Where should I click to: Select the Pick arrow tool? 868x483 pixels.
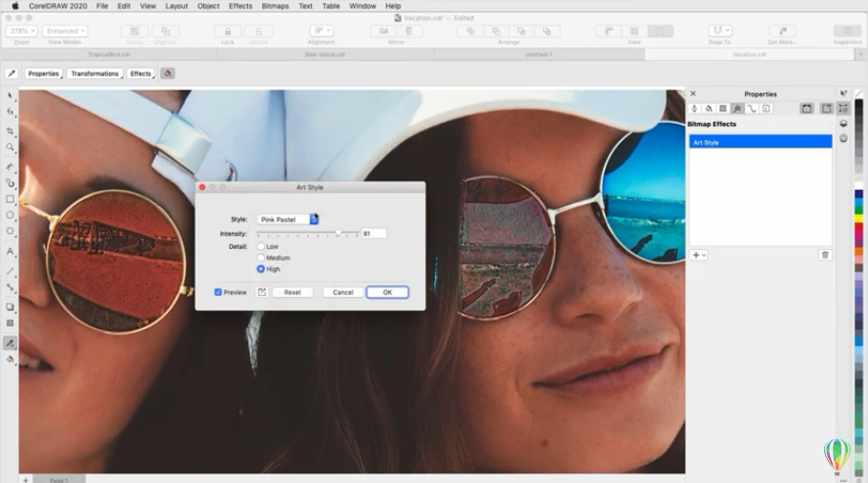tap(10, 96)
